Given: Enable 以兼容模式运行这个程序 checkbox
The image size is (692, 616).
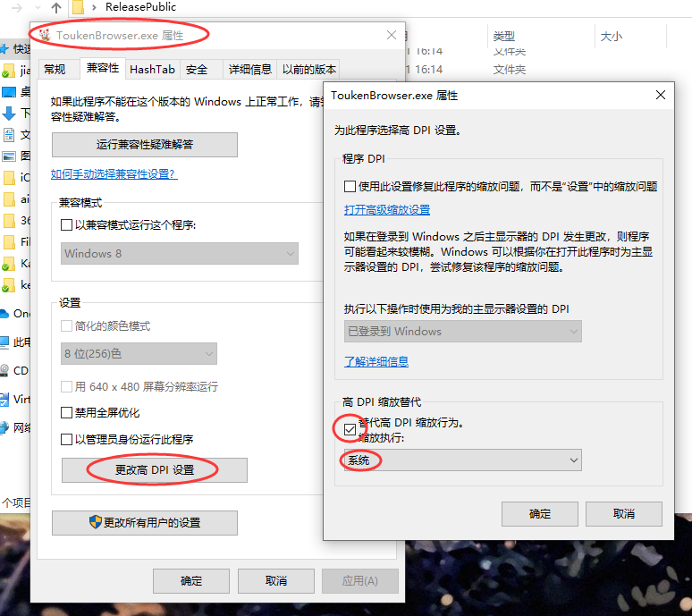Looking at the screenshot, I should point(67,225).
